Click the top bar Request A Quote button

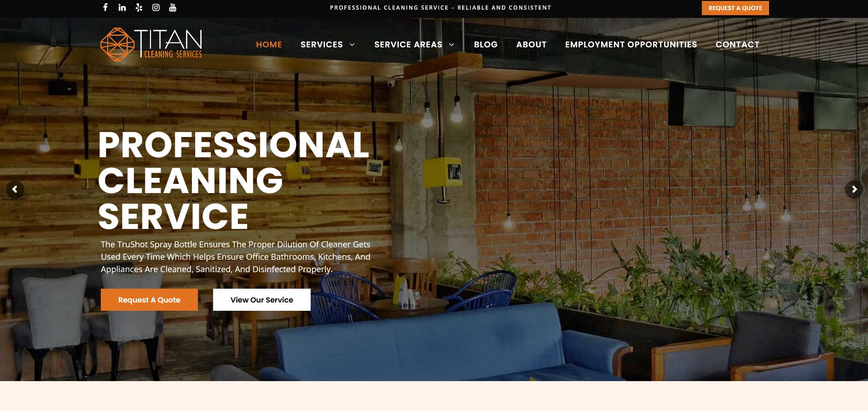735,8
